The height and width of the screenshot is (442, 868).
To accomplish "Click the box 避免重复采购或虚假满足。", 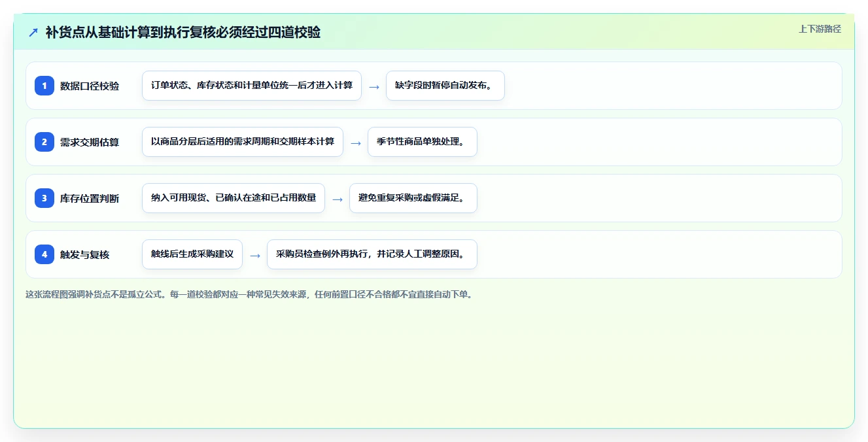I will (413, 198).
